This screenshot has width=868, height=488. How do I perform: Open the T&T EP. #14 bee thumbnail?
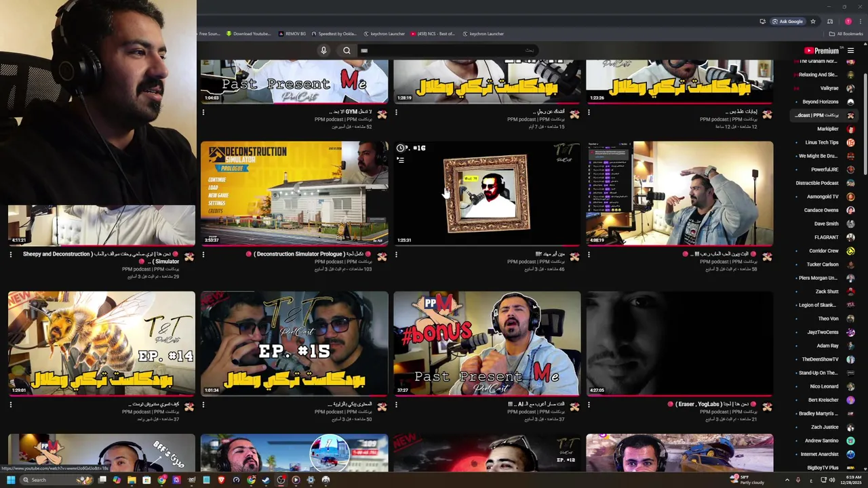pos(102,344)
